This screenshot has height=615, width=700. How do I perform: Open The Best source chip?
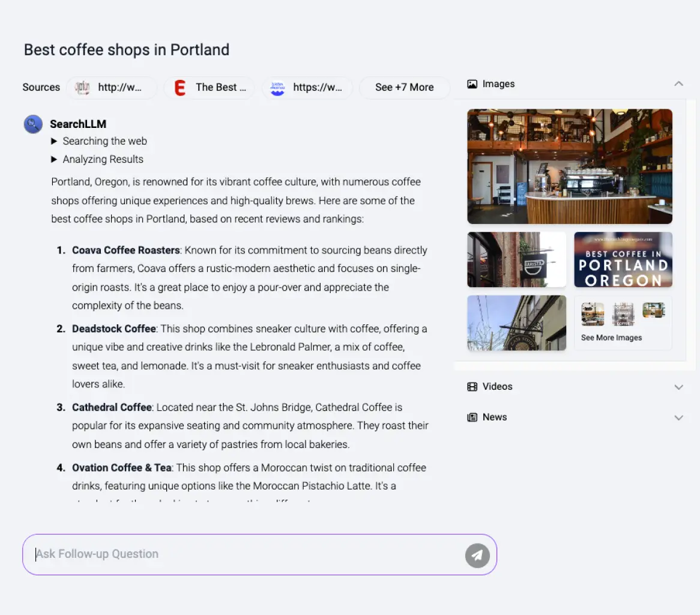coord(209,88)
